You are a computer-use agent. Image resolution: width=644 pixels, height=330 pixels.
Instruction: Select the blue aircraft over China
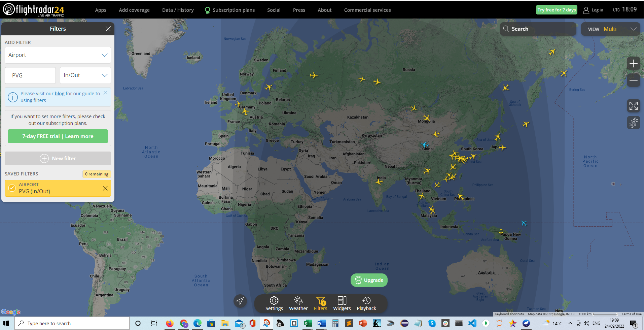click(425, 145)
